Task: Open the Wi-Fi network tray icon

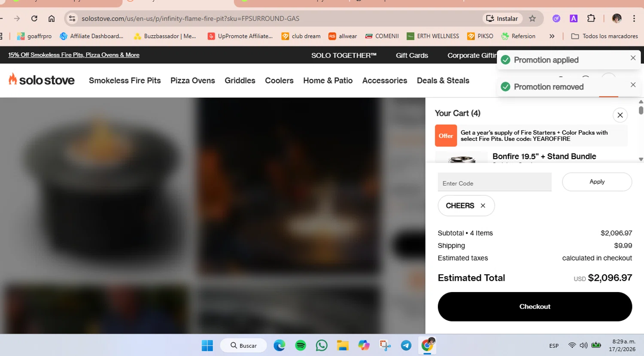Action: (x=572, y=345)
